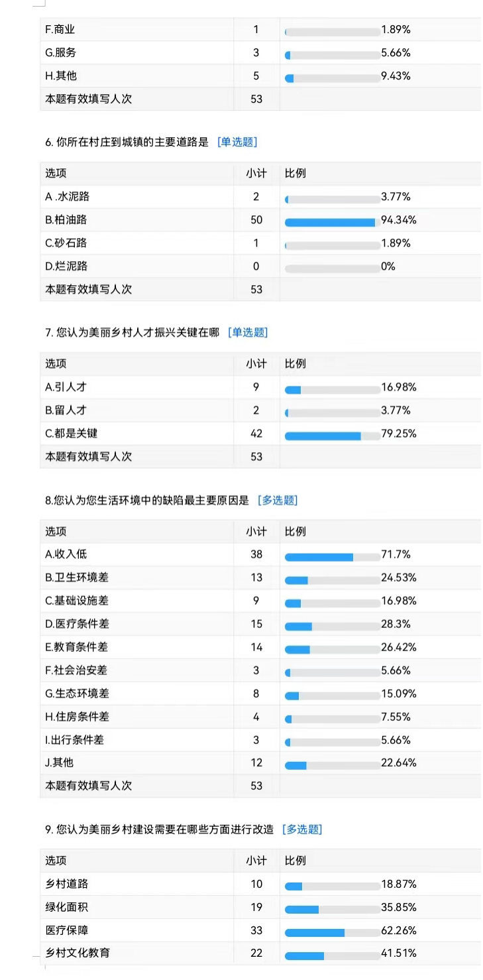The width and height of the screenshot is (483, 980).
Task: Click the 小计 column header in question 7
Action: tap(256, 364)
